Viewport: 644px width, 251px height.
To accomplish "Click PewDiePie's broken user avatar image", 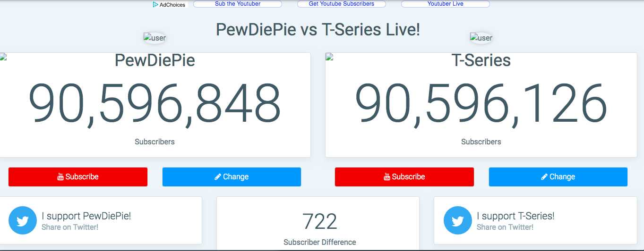I will (x=155, y=38).
